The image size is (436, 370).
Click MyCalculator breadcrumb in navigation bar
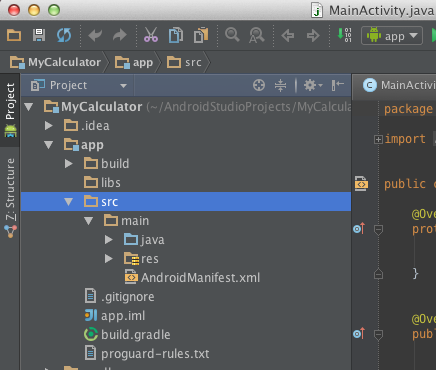click(55, 62)
